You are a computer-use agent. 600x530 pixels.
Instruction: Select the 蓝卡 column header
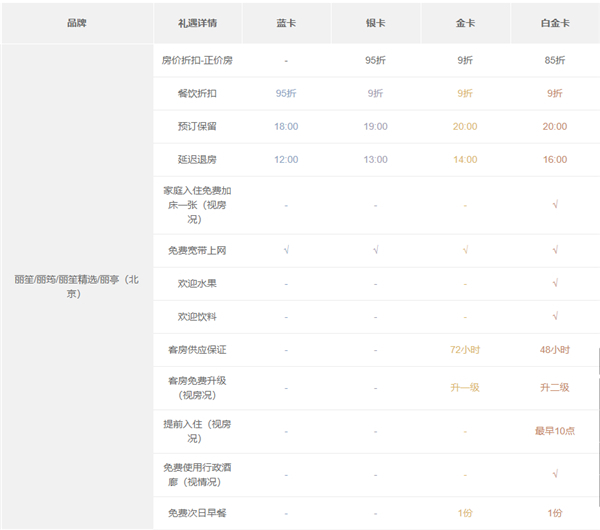coord(285,22)
